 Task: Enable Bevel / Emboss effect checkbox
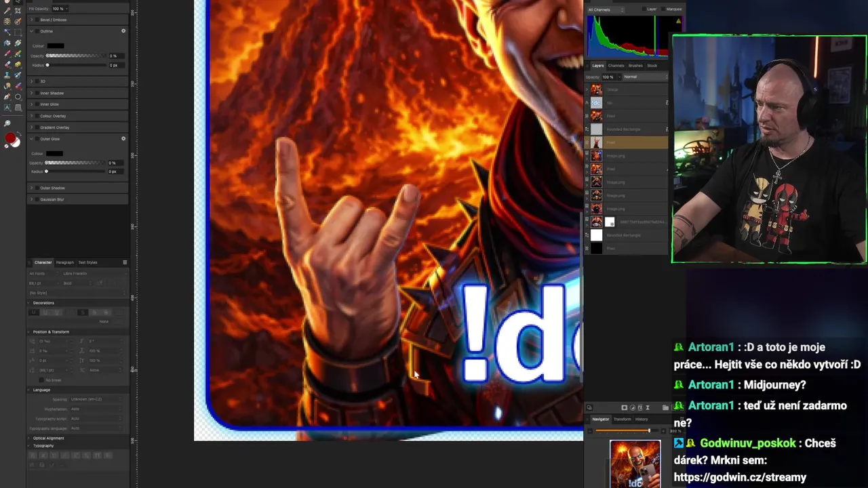[x=37, y=20]
